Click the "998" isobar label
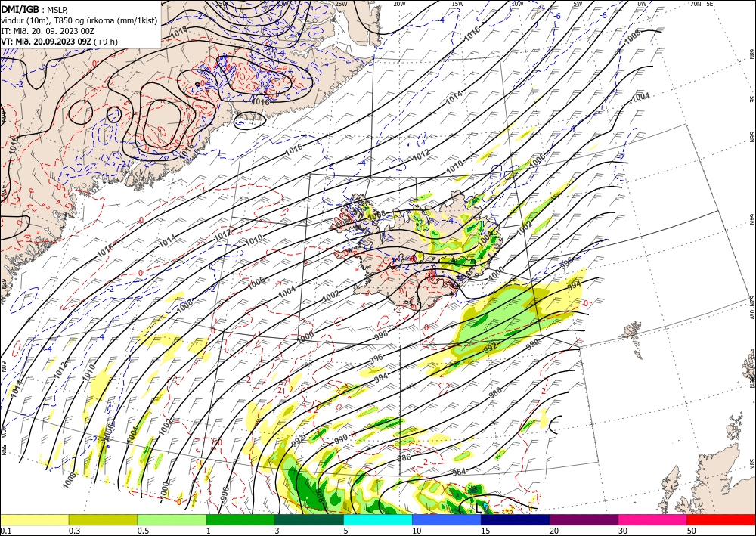The width and height of the screenshot is (756, 536). click(x=381, y=333)
